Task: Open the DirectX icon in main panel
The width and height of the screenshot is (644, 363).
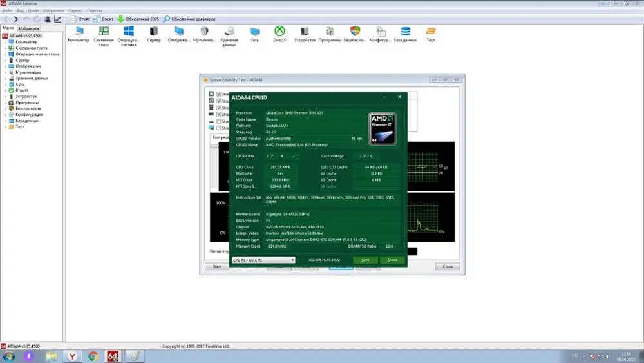Action: click(x=279, y=32)
